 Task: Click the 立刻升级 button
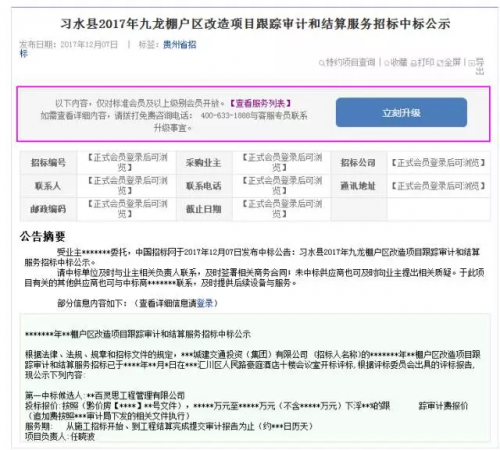tap(401, 113)
